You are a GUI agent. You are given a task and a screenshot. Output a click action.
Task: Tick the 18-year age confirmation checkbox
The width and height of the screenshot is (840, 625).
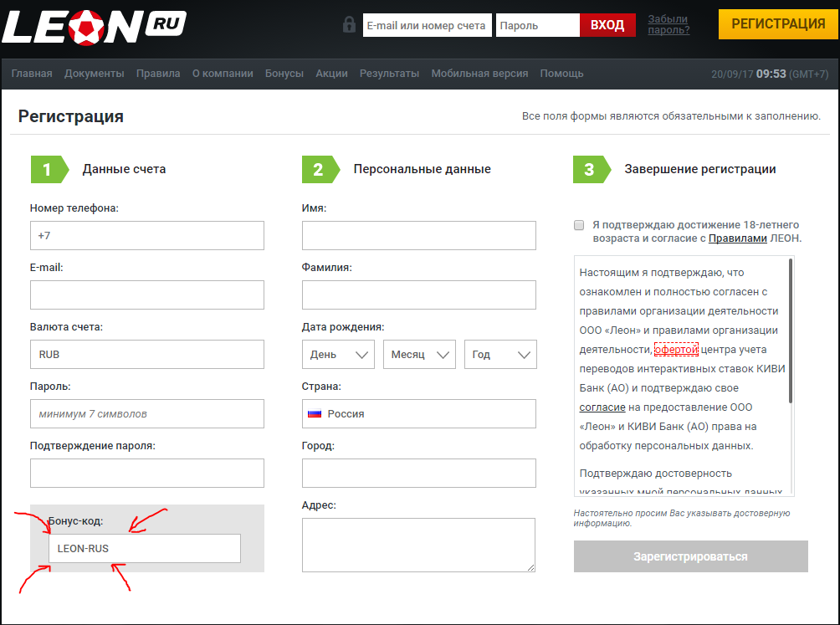[x=579, y=225]
